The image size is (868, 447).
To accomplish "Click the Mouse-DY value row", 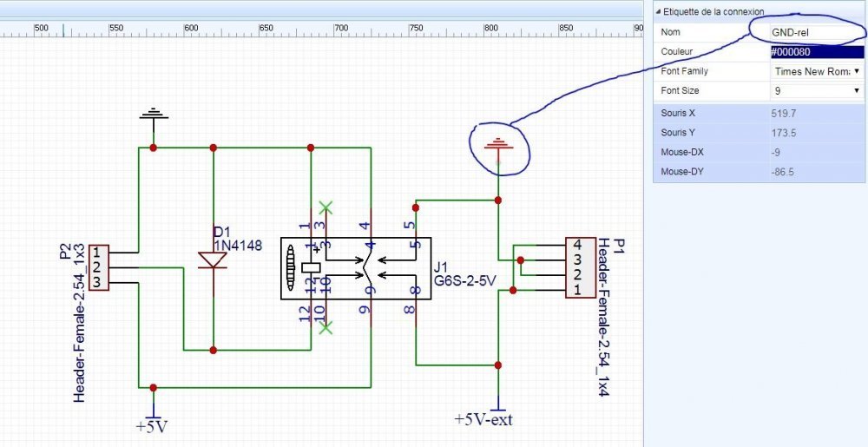I will coord(759,172).
